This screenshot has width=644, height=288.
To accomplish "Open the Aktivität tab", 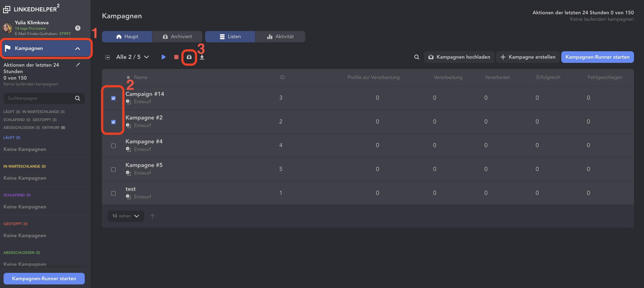I will click(280, 37).
